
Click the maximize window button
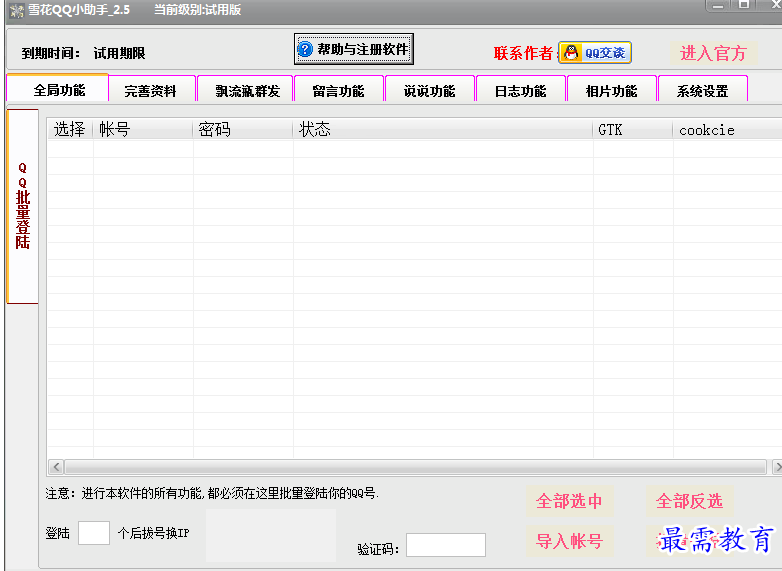click(743, 4)
